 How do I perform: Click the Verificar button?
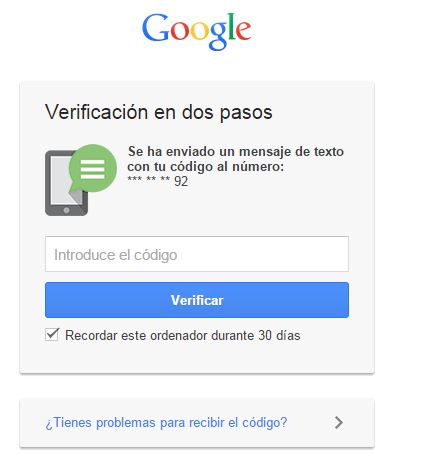pos(197,300)
